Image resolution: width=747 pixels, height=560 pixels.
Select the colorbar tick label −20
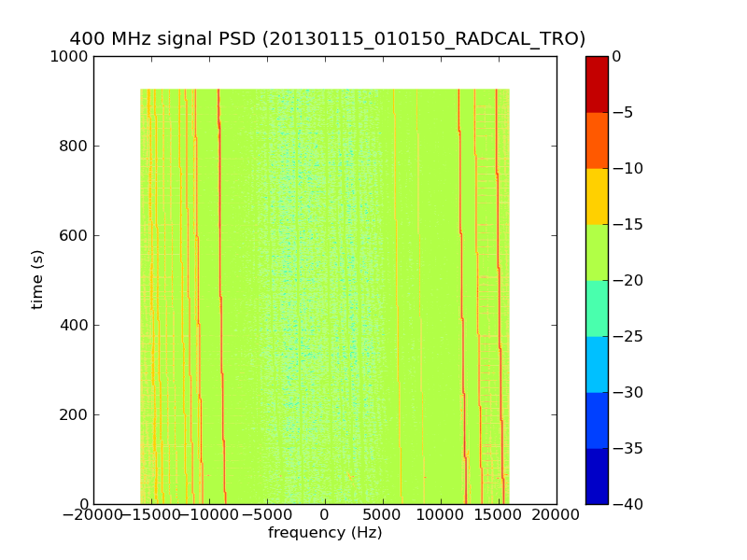point(623,280)
